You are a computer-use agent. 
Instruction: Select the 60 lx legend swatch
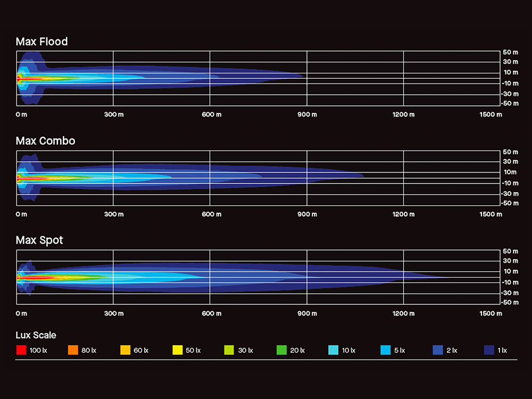coord(126,350)
